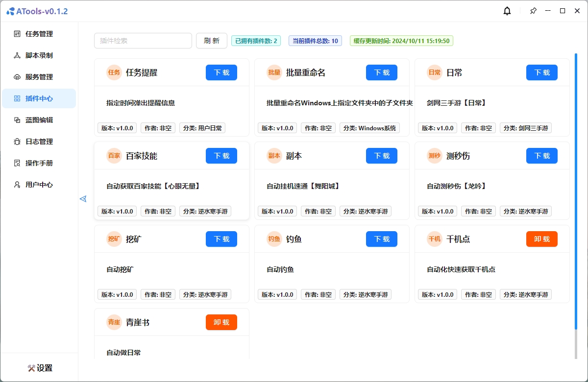
Task: Select 日志管理 in the sidebar
Action: click(39, 142)
